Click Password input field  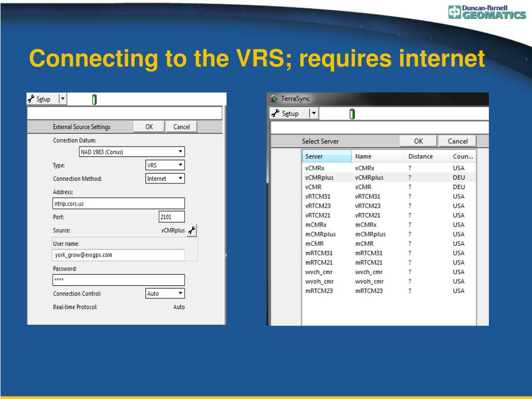tap(119, 280)
